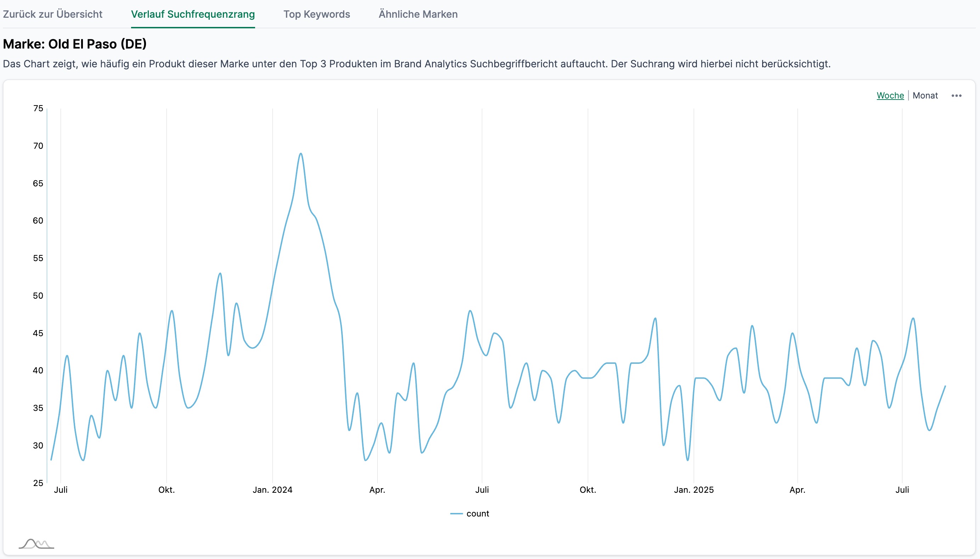Click the y-axis label 50
Image resolution: width=980 pixels, height=559 pixels.
38,296
